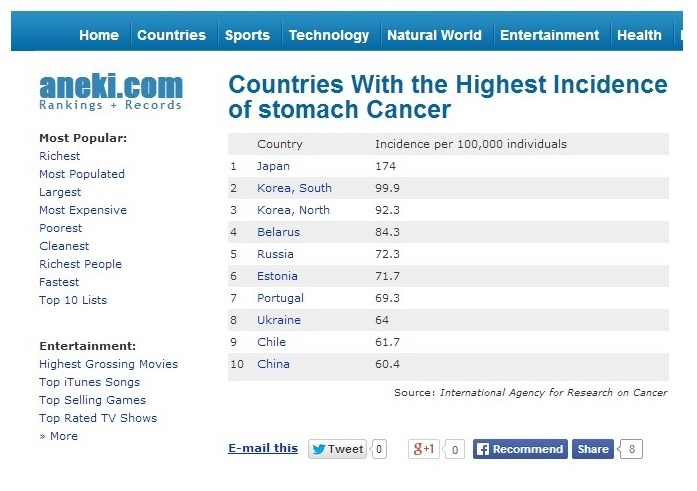This screenshot has height=491, width=697.
Task: Click the Google +1 button
Action: point(423,449)
